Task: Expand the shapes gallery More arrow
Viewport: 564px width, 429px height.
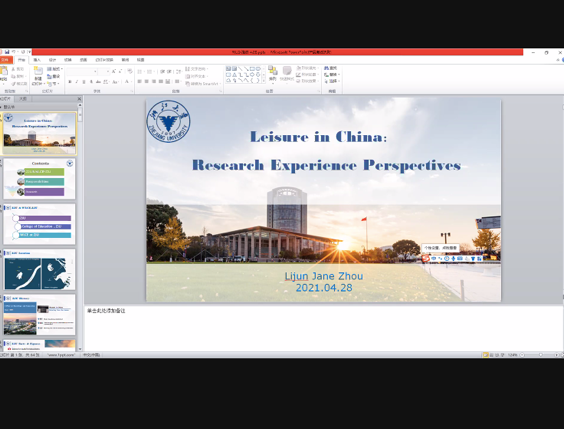Action: 264,81
